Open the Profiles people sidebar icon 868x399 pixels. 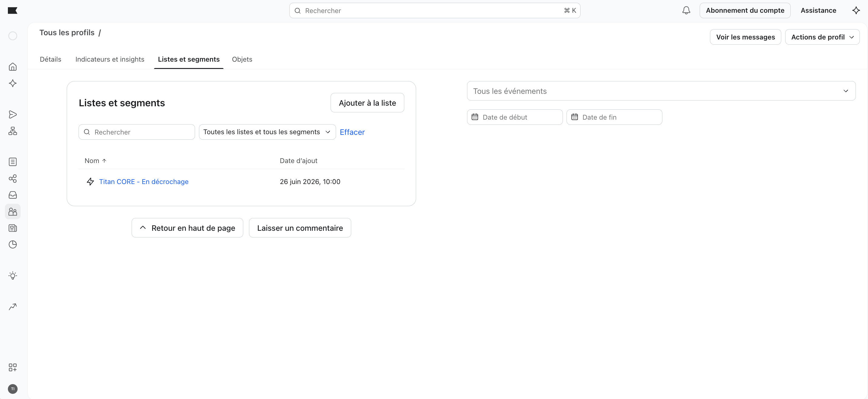13,211
